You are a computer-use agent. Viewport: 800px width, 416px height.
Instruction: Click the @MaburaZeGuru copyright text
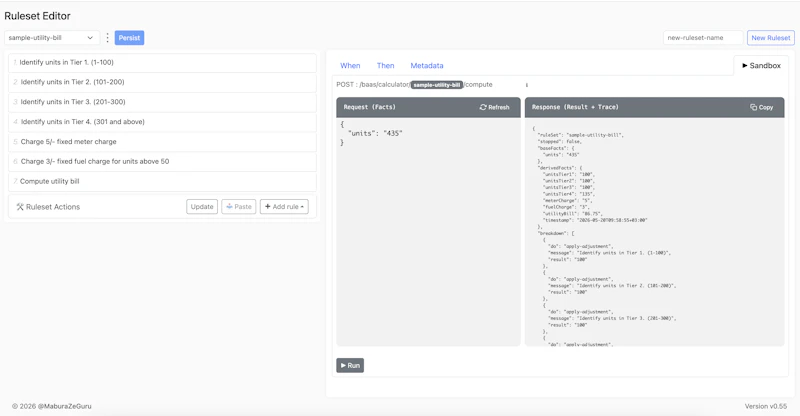coord(52,406)
